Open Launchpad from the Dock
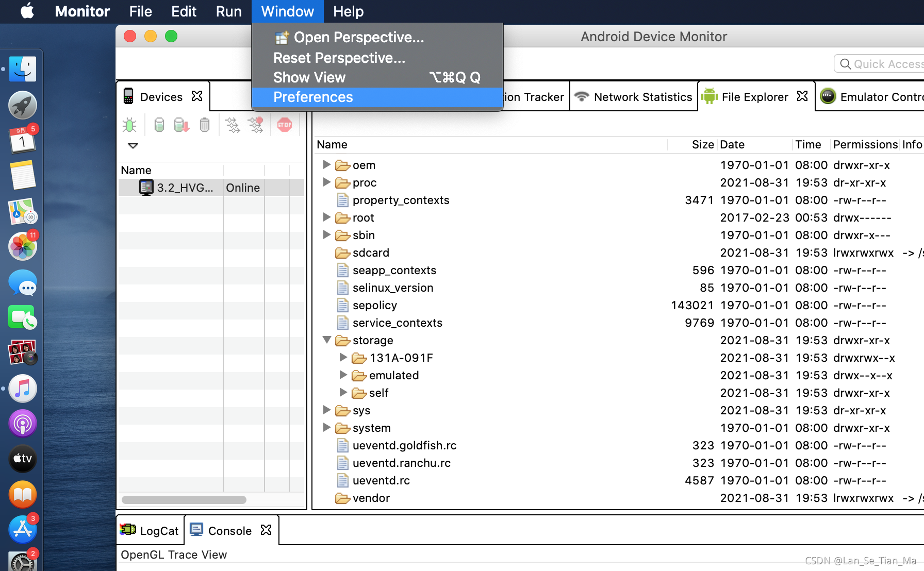 (22, 105)
